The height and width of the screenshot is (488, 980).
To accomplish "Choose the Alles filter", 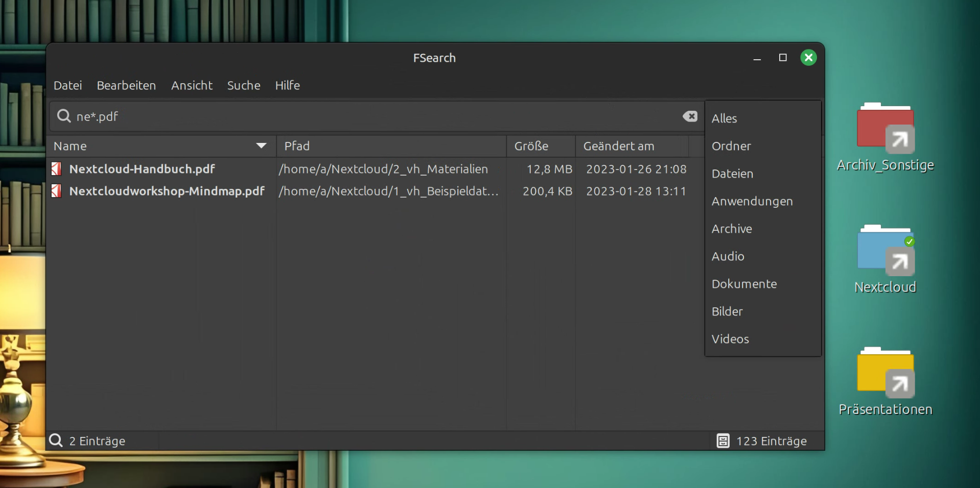I will point(763,118).
